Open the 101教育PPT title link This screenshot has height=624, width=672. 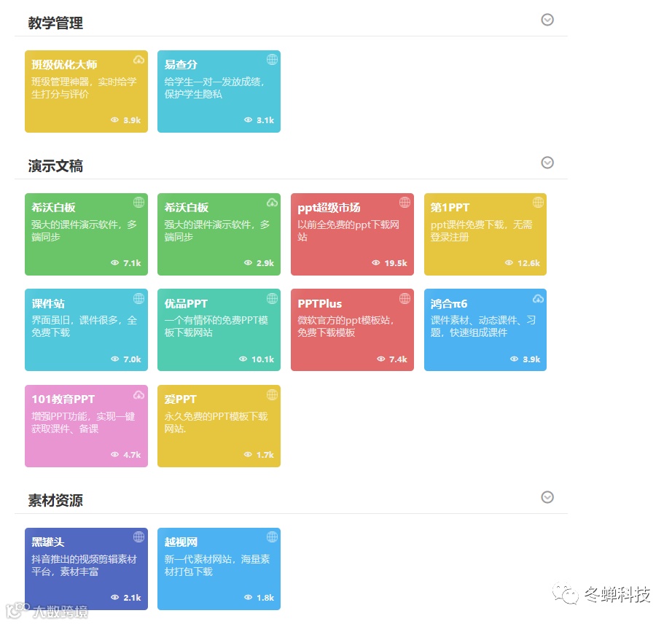[x=63, y=399]
